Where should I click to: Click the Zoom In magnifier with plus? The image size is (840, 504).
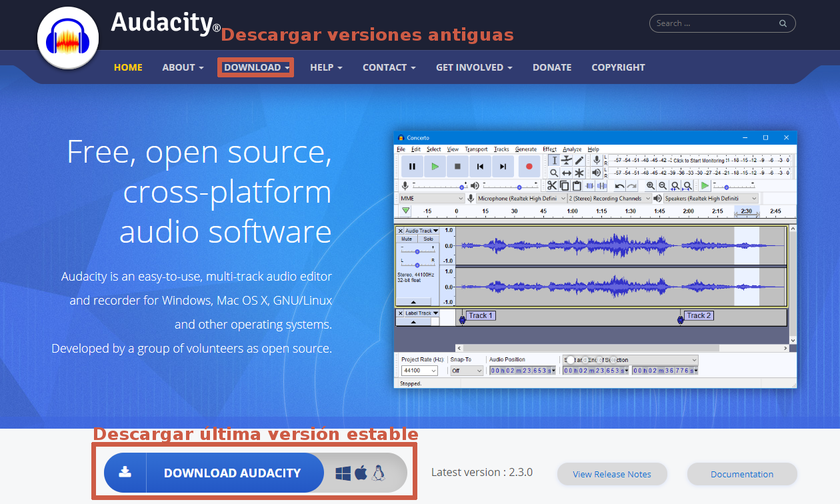coord(651,185)
